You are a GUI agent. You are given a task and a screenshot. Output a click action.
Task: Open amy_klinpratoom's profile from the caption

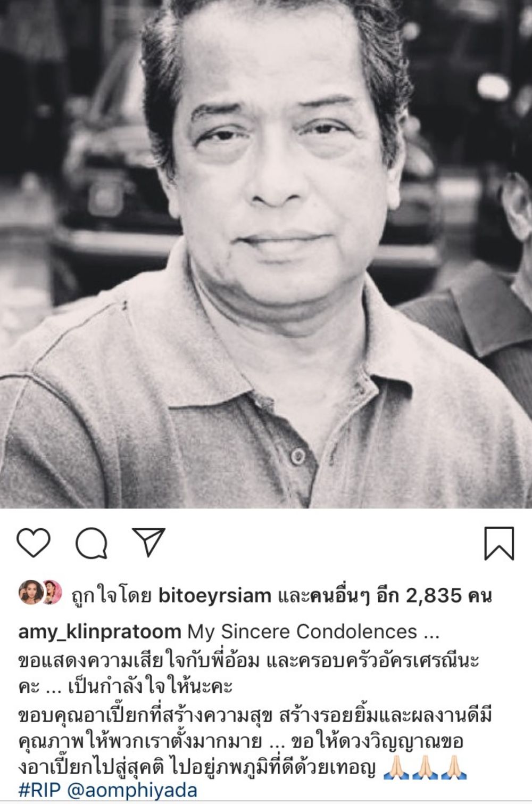[100, 632]
